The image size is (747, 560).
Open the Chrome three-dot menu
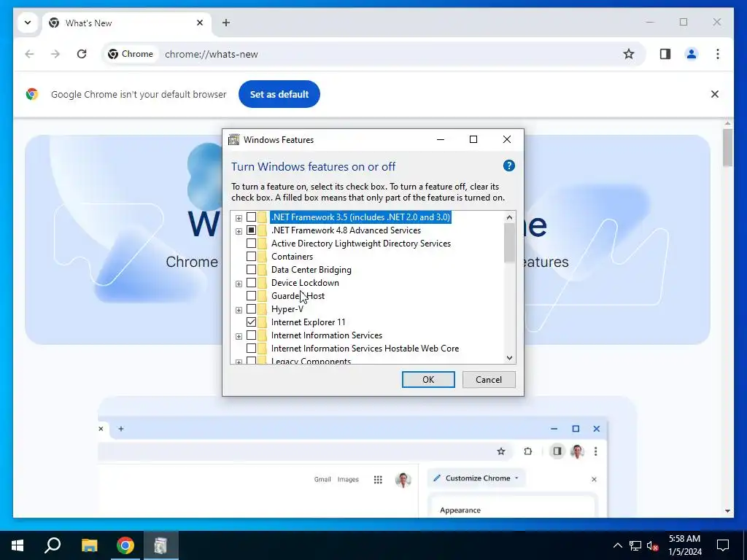(x=718, y=54)
